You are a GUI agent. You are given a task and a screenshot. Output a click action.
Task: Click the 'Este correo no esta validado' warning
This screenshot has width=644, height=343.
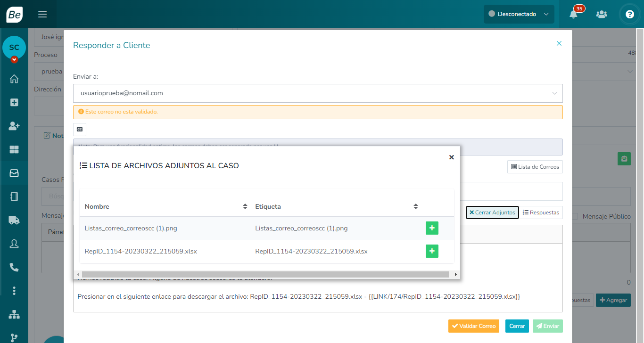318,112
